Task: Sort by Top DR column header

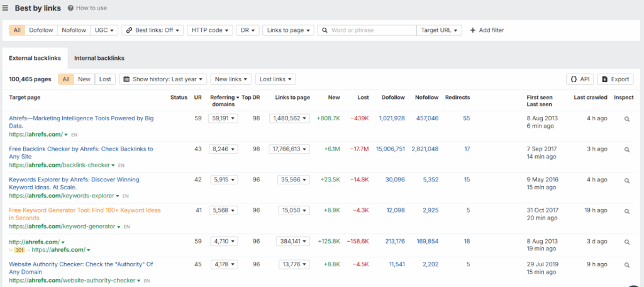Action: pyautogui.click(x=251, y=98)
